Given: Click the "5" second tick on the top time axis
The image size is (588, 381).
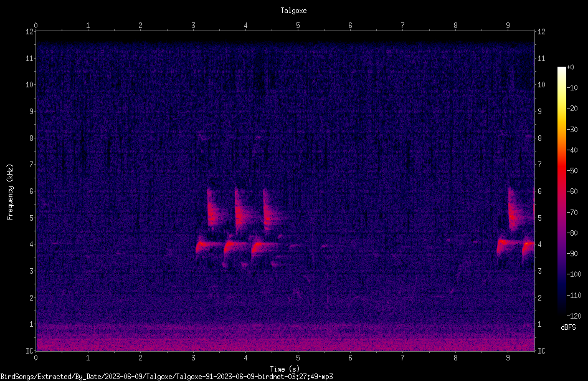Looking at the screenshot, I should pos(298,26).
